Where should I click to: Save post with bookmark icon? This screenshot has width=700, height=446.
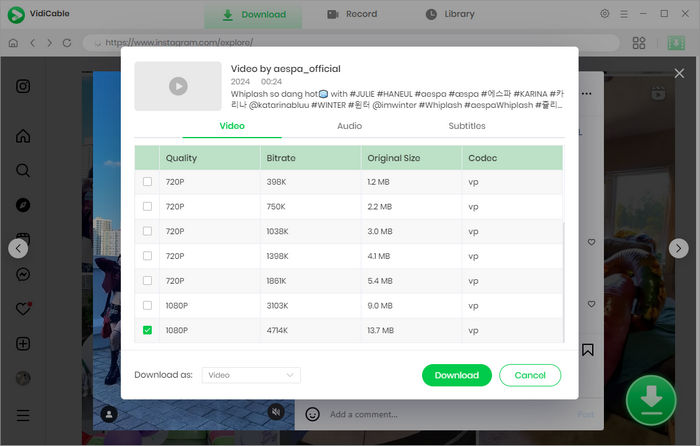(588, 350)
